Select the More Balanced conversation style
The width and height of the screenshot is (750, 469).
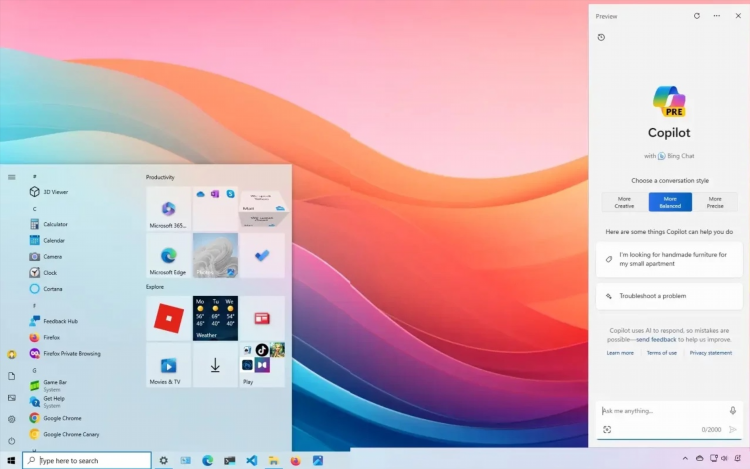(670, 202)
